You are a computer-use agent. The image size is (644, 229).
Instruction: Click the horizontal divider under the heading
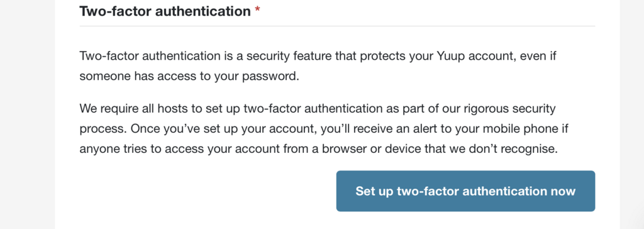click(x=337, y=26)
